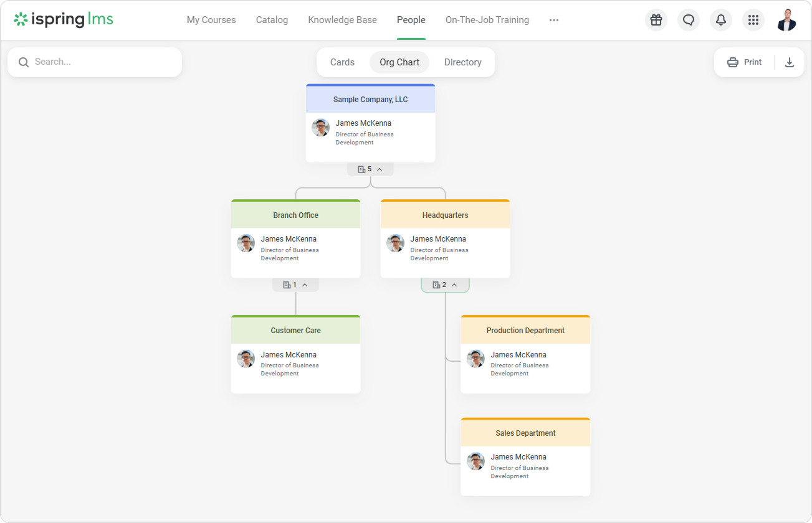Open the On-The-Job Training section
The image size is (812, 523).
[487, 20]
